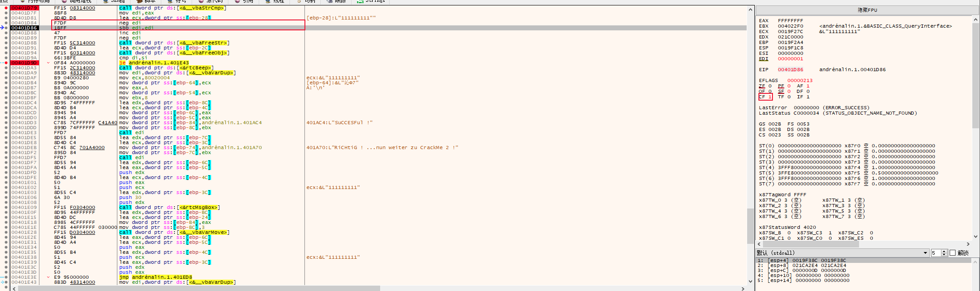Decrease the argument count stepper below 5

pos(944,255)
